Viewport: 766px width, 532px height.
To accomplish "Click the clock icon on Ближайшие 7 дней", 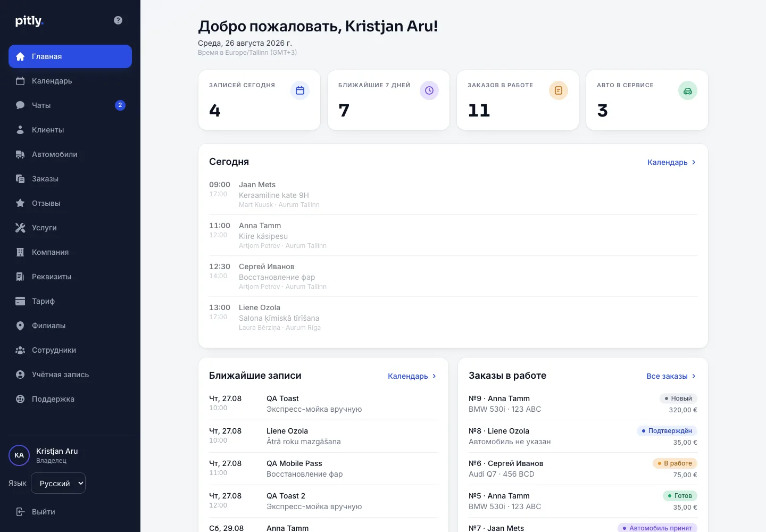I will [429, 90].
